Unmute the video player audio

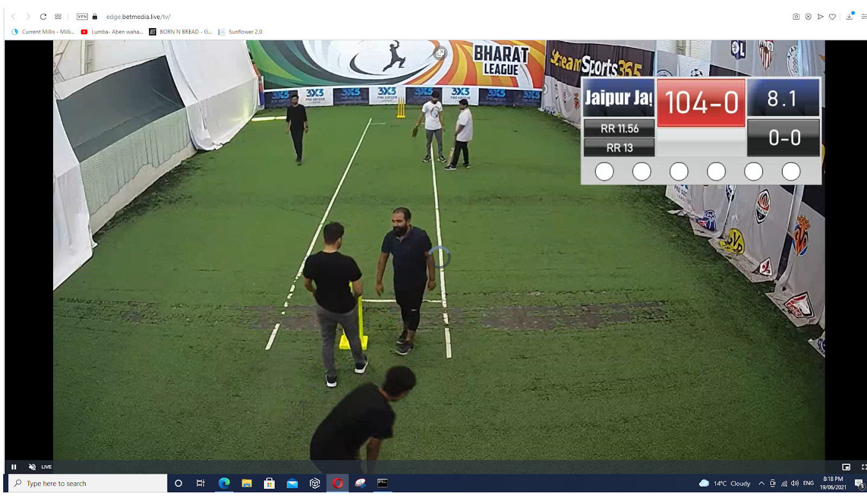[x=32, y=467]
